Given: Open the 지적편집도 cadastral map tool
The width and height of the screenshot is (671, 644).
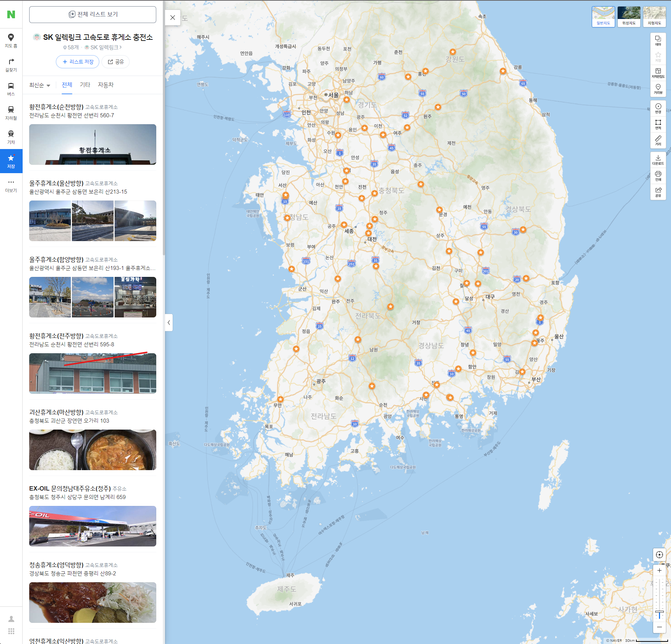Looking at the screenshot, I should click(658, 73).
